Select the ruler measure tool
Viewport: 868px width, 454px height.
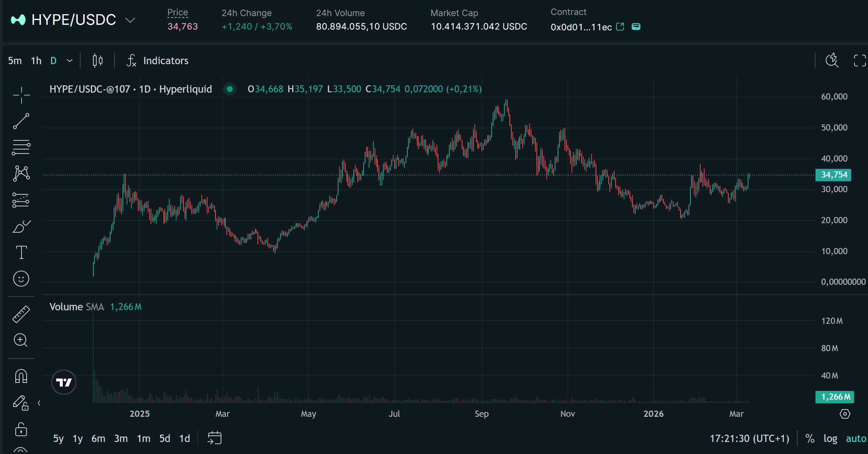21,314
